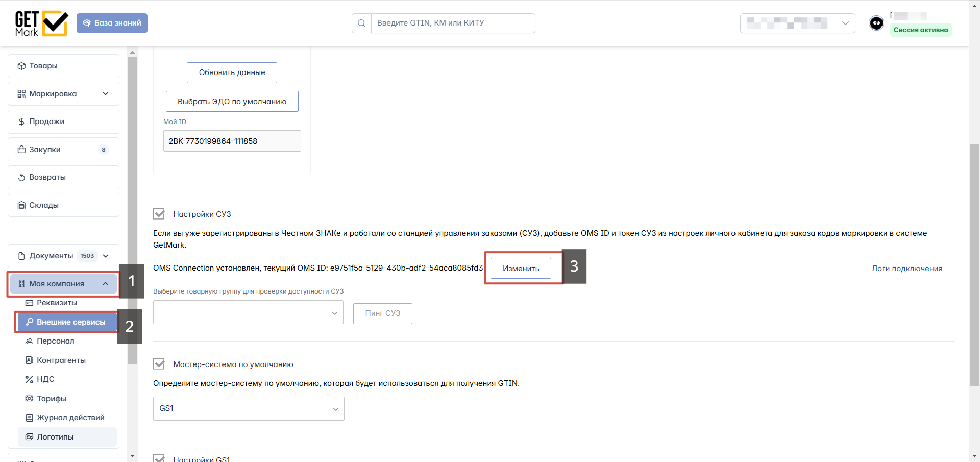Click the Логотипы image icon
Image resolution: width=980 pixels, height=462 pixels.
point(29,437)
